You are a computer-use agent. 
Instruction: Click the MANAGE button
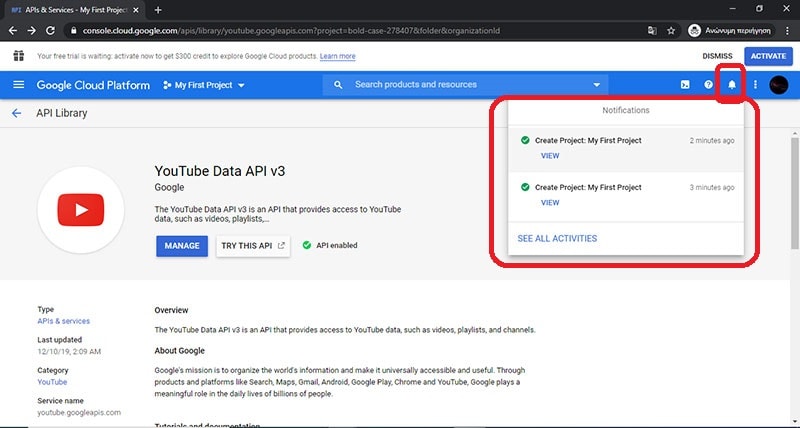[x=182, y=245]
